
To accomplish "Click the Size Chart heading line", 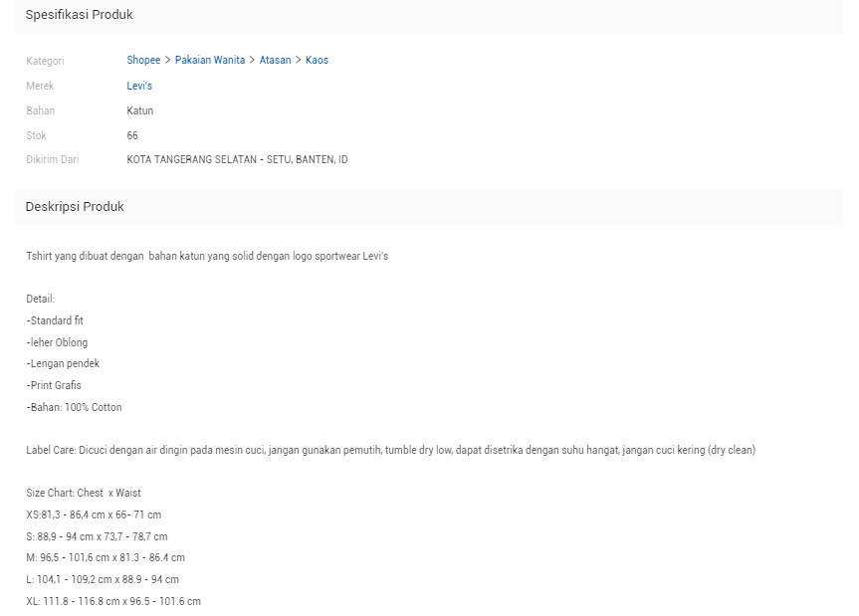I will coord(84,493).
